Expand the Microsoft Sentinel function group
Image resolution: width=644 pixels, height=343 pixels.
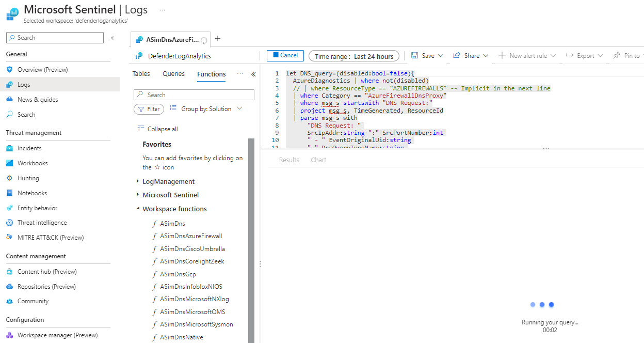click(138, 195)
